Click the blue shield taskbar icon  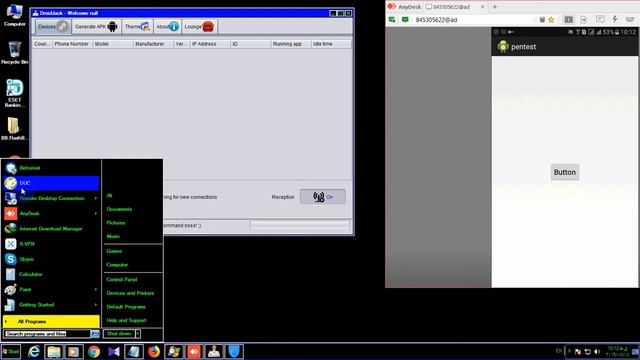pos(234,351)
